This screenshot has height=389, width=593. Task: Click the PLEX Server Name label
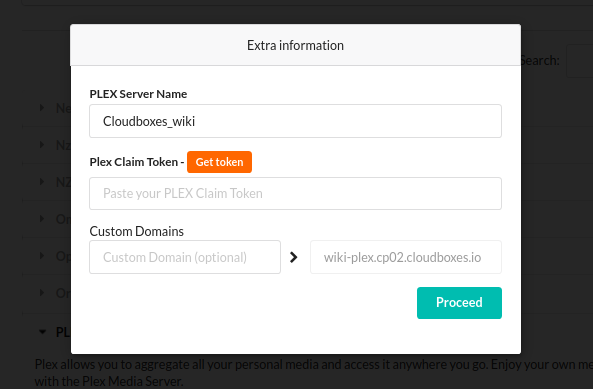138,94
